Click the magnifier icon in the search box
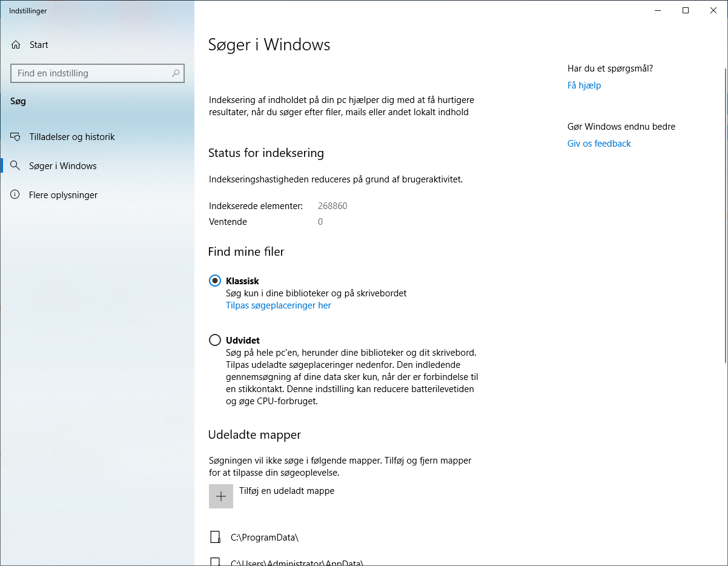 (x=175, y=73)
